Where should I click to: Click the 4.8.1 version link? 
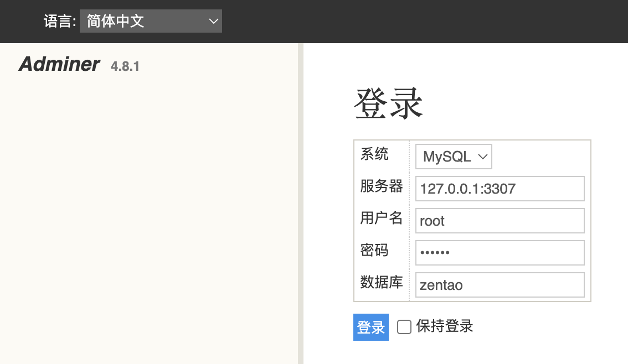125,67
